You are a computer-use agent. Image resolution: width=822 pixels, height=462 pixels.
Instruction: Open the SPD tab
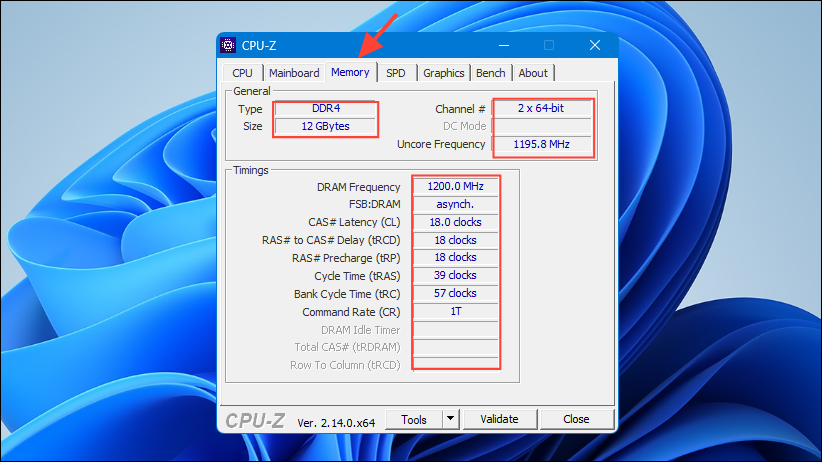click(396, 73)
